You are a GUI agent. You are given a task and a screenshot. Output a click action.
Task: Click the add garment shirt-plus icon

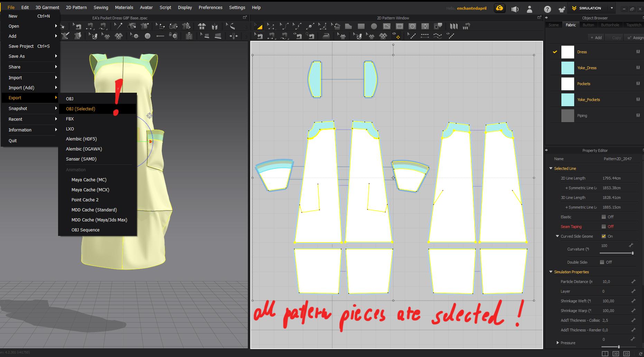(x=562, y=9)
